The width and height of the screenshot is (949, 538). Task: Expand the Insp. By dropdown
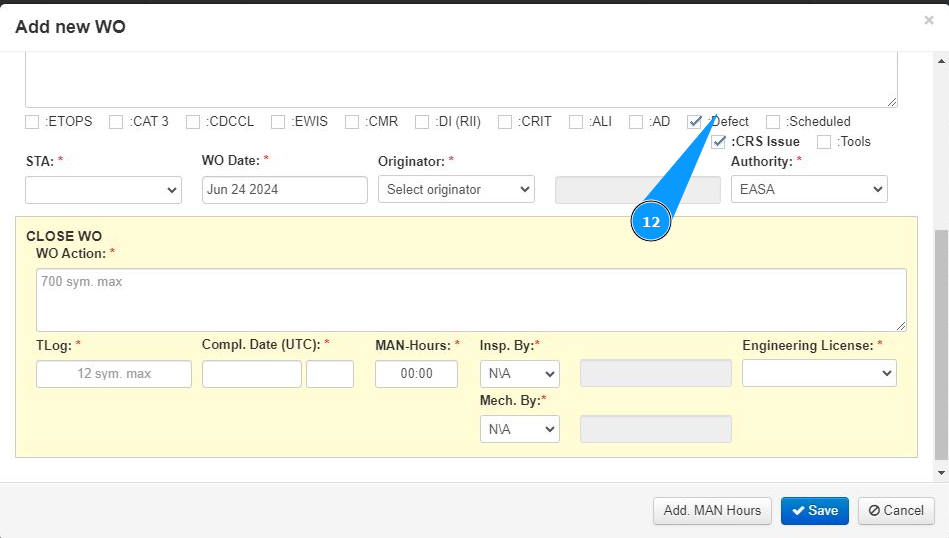coord(519,374)
